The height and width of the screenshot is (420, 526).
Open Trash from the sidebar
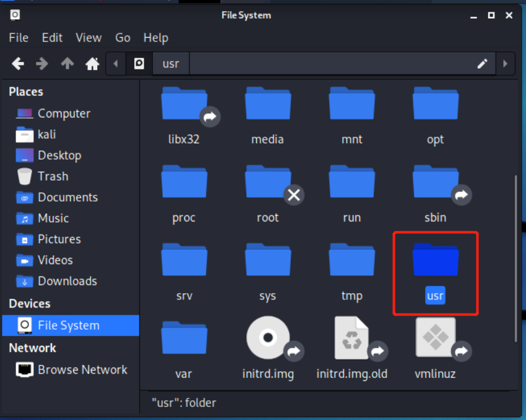52,176
